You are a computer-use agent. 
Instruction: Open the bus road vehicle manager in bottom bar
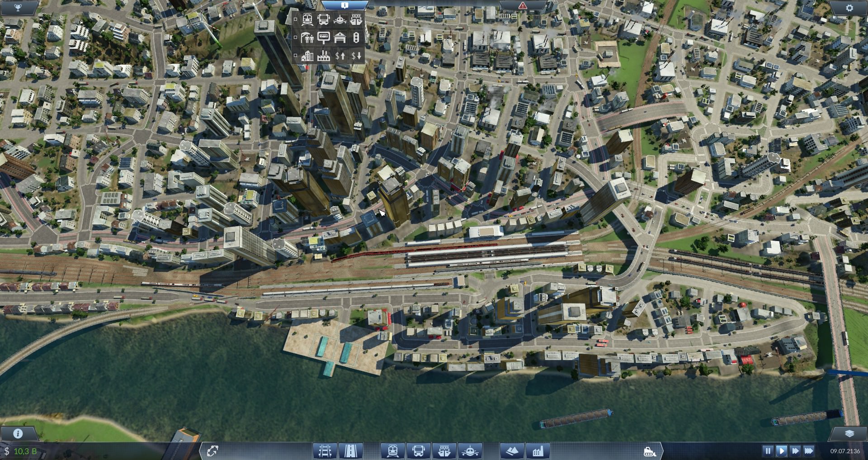(419, 451)
